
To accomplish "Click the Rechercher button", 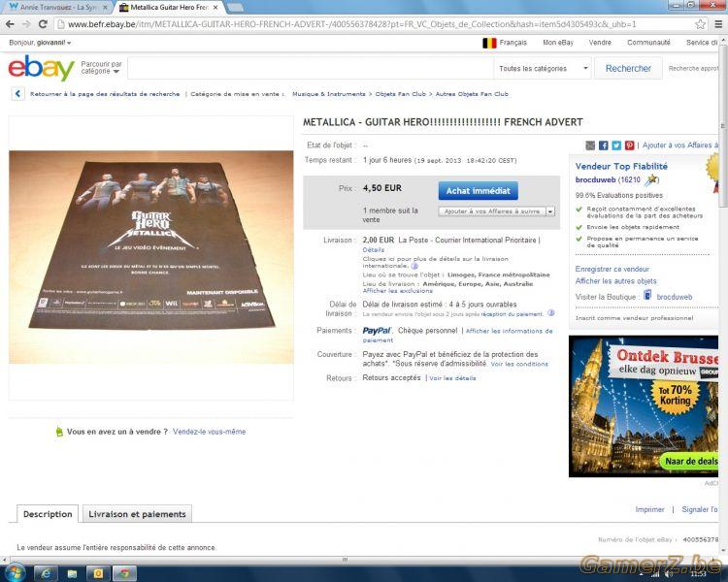I will point(628,68).
